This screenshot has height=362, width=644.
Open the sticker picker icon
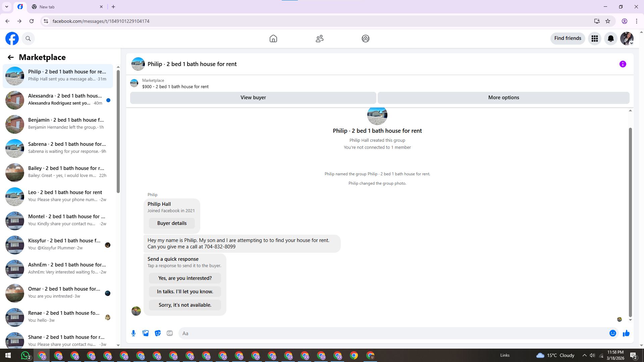158,333
